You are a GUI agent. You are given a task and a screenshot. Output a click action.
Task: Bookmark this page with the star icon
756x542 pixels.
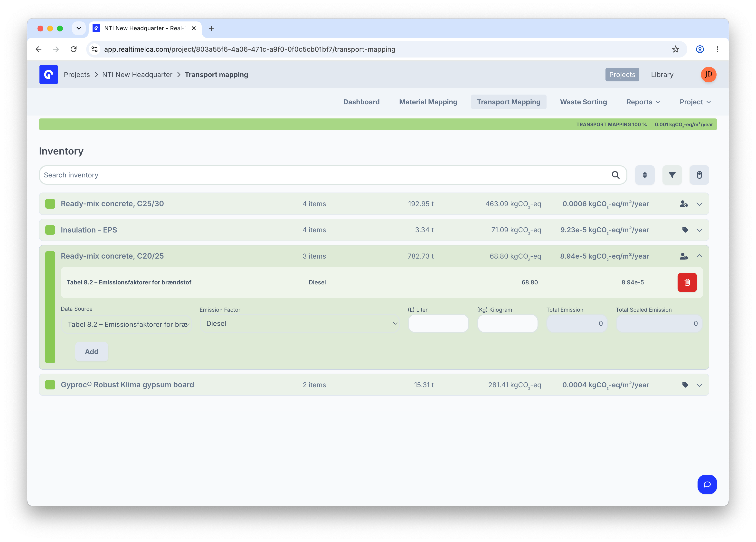point(675,49)
